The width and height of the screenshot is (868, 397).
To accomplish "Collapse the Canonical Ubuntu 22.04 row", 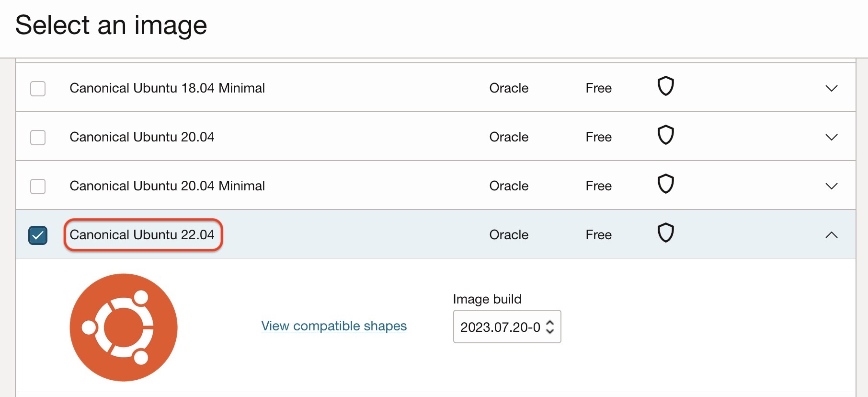I will [832, 235].
